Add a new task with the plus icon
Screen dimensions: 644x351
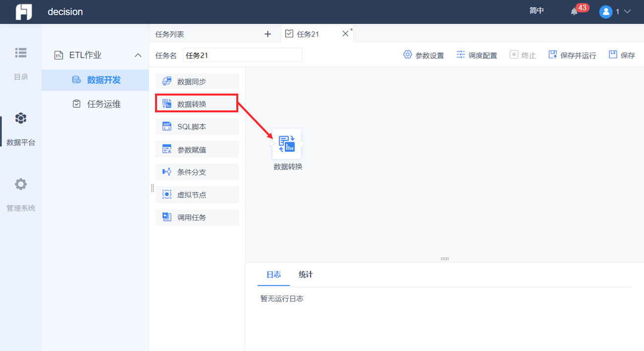268,34
